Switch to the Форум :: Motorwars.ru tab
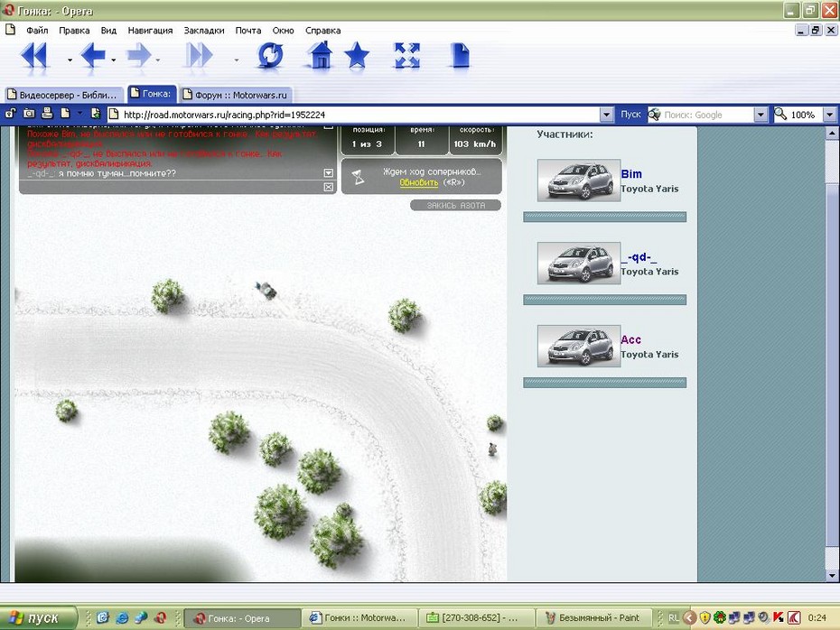 236,95
